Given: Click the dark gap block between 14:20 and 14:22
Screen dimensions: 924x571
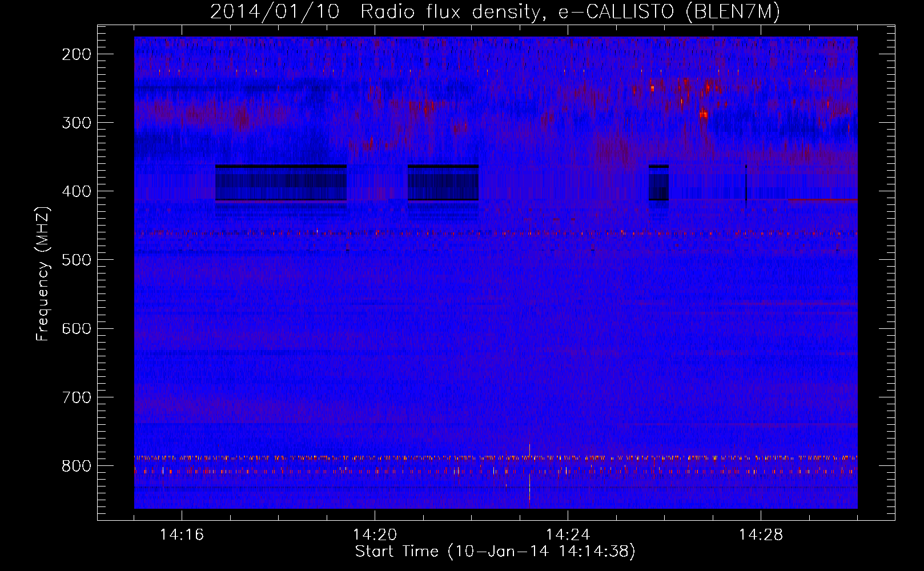Looking at the screenshot, I should click(x=443, y=183).
